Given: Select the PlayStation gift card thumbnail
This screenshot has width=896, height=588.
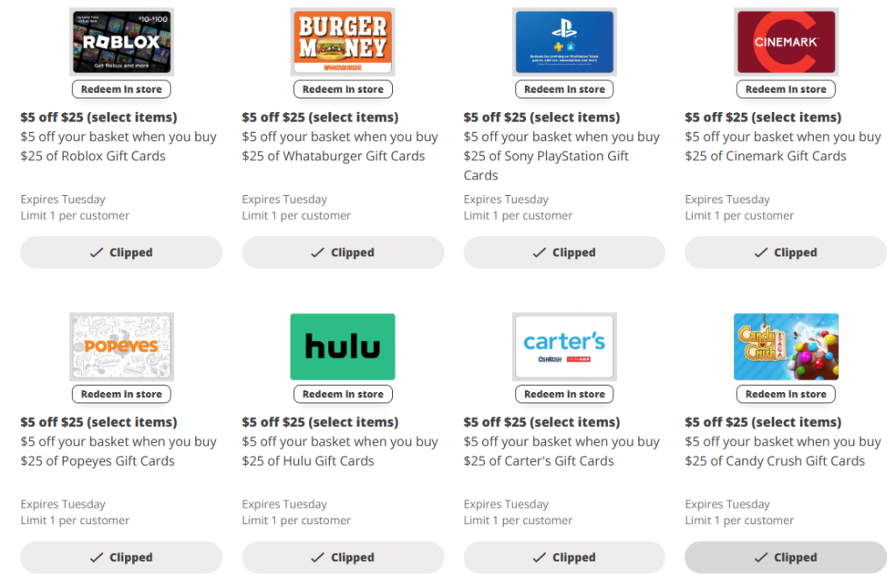Looking at the screenshot, I should 564,41.
